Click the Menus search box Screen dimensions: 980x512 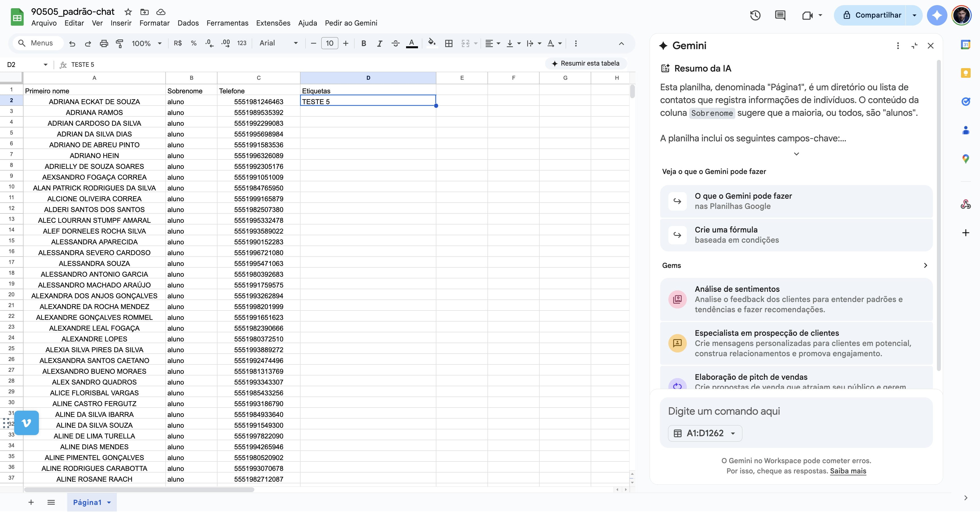(x=38, y=43)
